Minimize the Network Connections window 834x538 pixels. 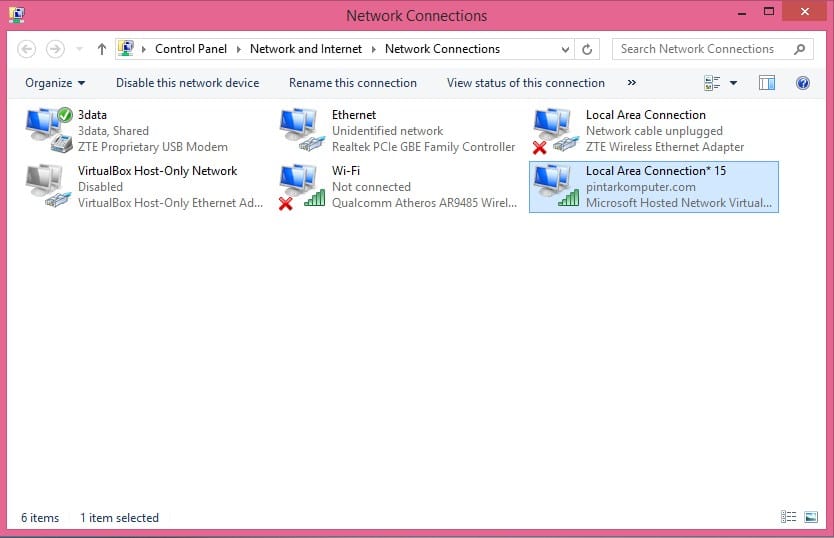tap(742, 12)
